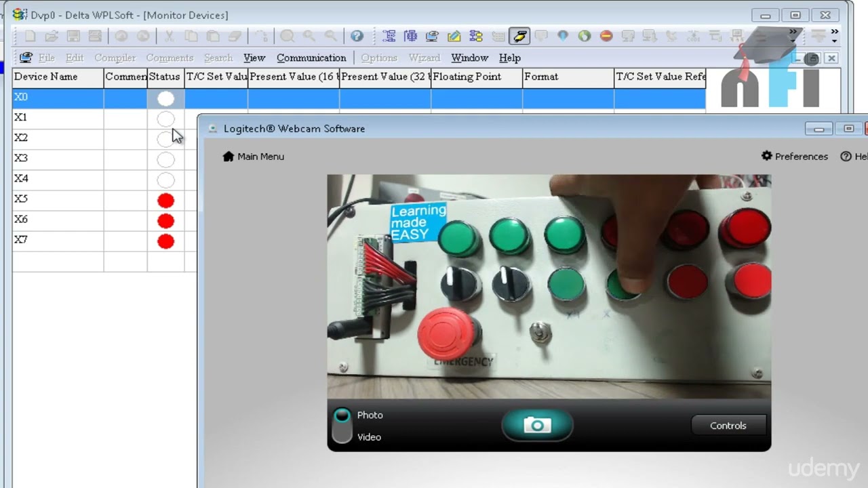Image resolution: width=868 pixels, height=488 pixels.
Task: Click the webcam live preview image
Action: (x=549, y=287)
